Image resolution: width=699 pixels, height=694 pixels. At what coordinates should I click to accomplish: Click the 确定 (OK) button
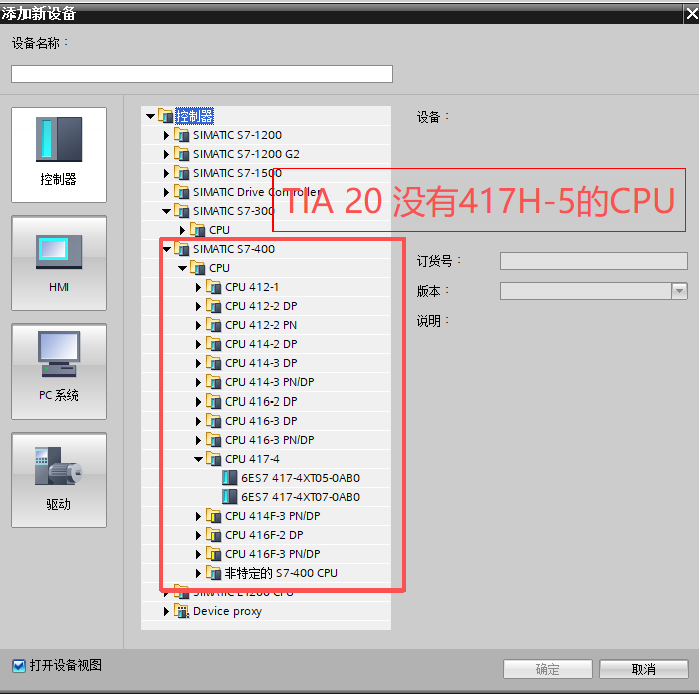[x=547, y=669]
